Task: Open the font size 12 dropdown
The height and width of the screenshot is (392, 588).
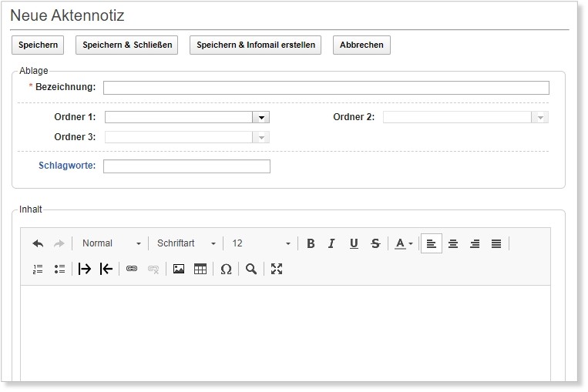Action: [261, 243]
